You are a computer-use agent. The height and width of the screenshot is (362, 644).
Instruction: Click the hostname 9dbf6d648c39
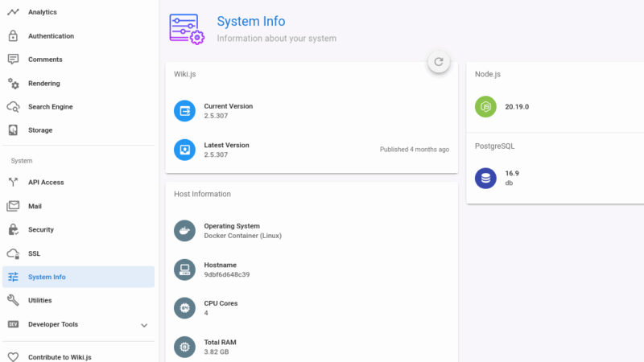227,274
